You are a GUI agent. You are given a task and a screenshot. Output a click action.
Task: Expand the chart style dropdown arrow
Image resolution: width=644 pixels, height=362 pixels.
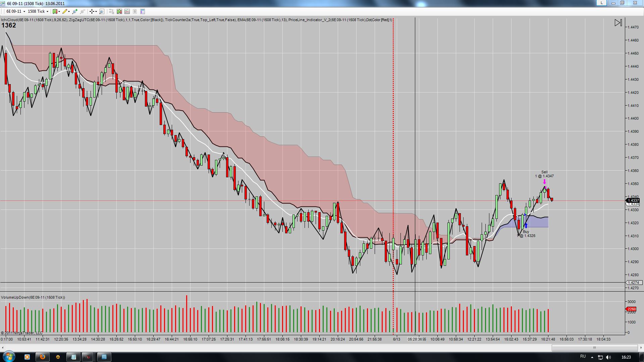pyautogui.click(x=59, y=11)
